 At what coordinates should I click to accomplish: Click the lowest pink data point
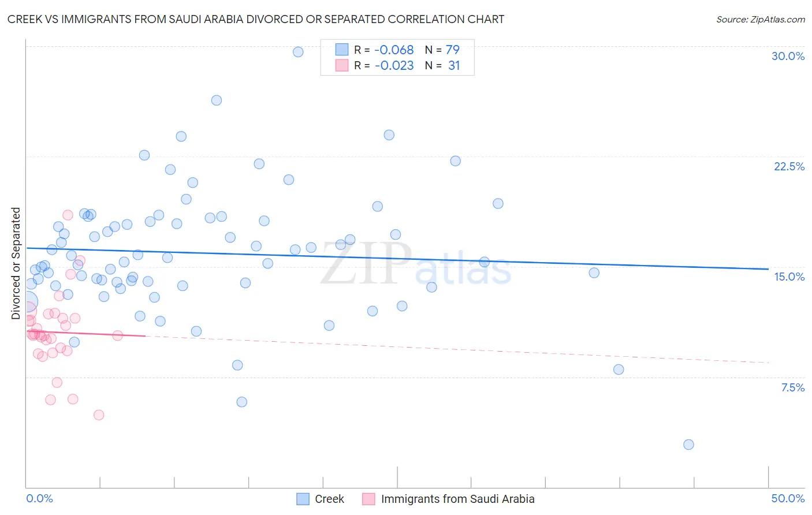click(x=99, y=415)
